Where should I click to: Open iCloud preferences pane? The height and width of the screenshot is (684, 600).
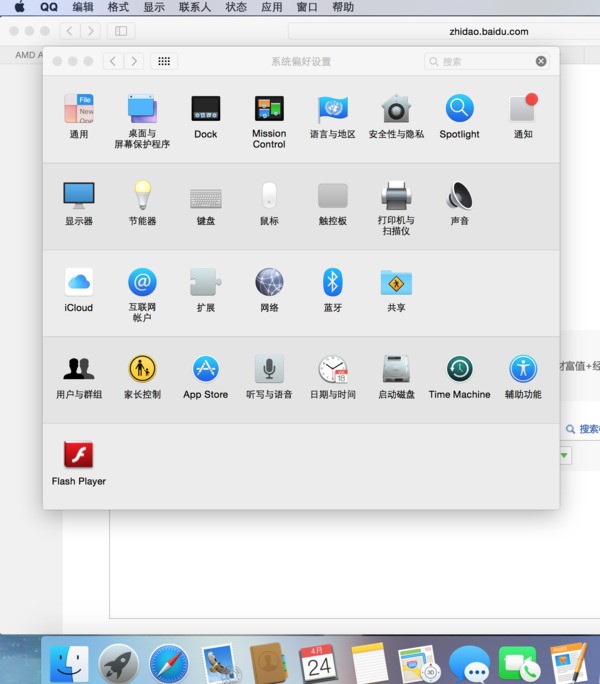coord(79,289)
